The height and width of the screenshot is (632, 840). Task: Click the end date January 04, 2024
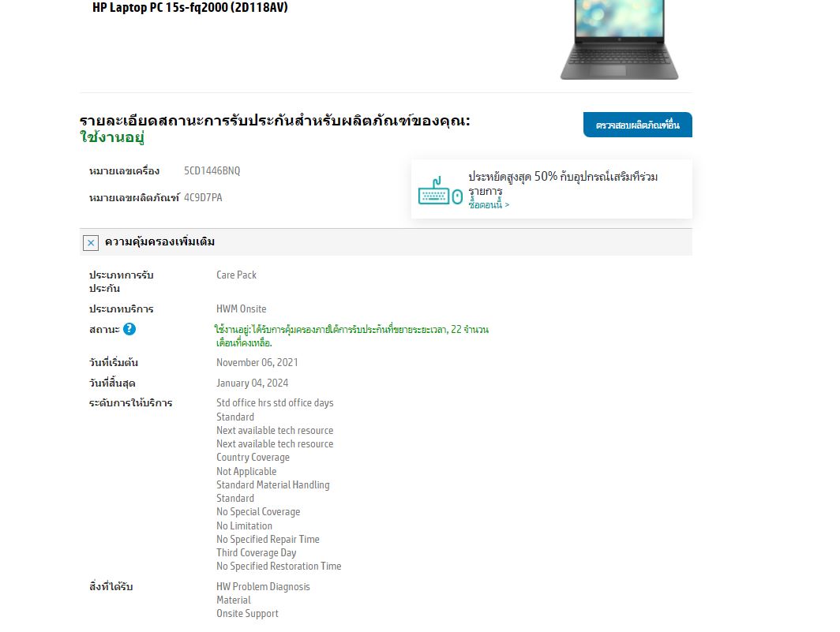coord(253,383)
